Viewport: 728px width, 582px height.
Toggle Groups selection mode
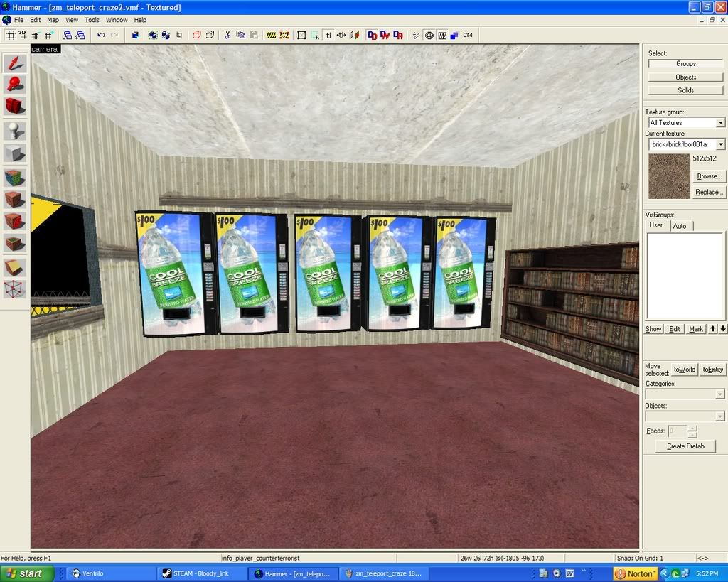pyautogui.click(x=685, y=64)
